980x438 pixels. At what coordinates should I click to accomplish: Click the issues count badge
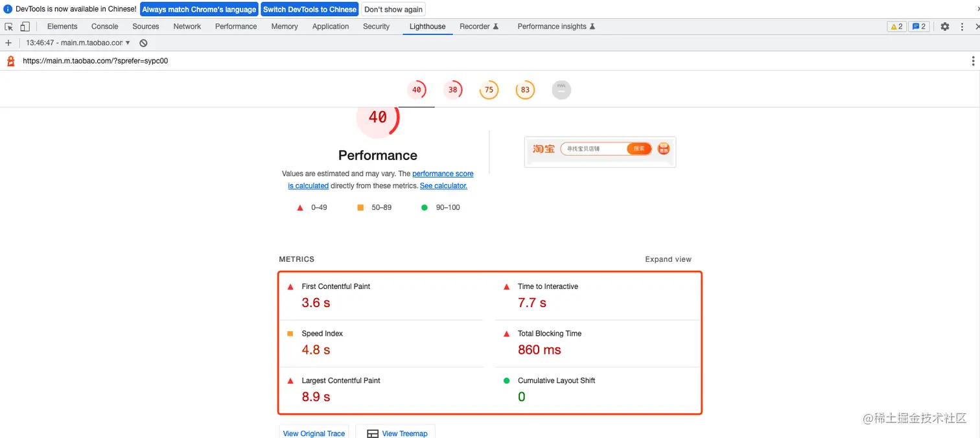point(919,27)
